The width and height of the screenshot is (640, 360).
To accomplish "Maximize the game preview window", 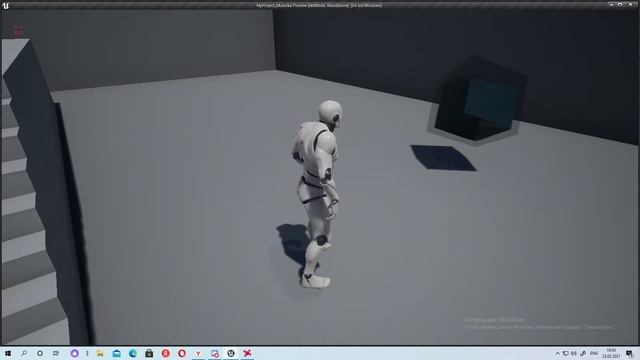I will (620, 5).
